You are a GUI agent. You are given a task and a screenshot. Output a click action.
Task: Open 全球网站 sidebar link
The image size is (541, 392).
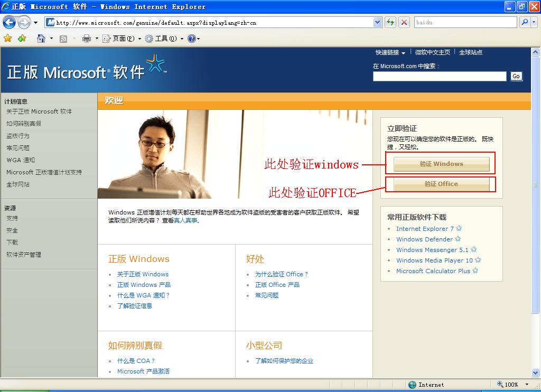(17, 184)
